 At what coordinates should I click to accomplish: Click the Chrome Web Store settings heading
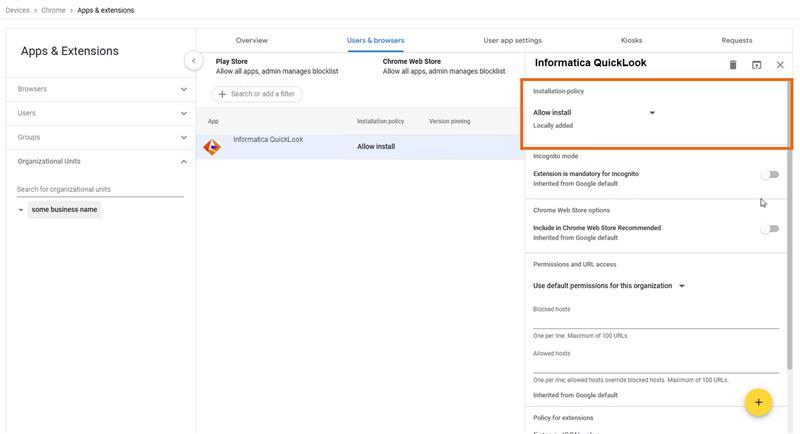pos(411,61)
